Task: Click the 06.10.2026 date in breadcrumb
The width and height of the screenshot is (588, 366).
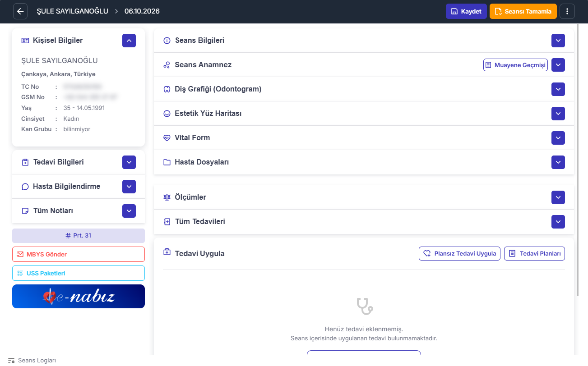Action: coord(142,11)
